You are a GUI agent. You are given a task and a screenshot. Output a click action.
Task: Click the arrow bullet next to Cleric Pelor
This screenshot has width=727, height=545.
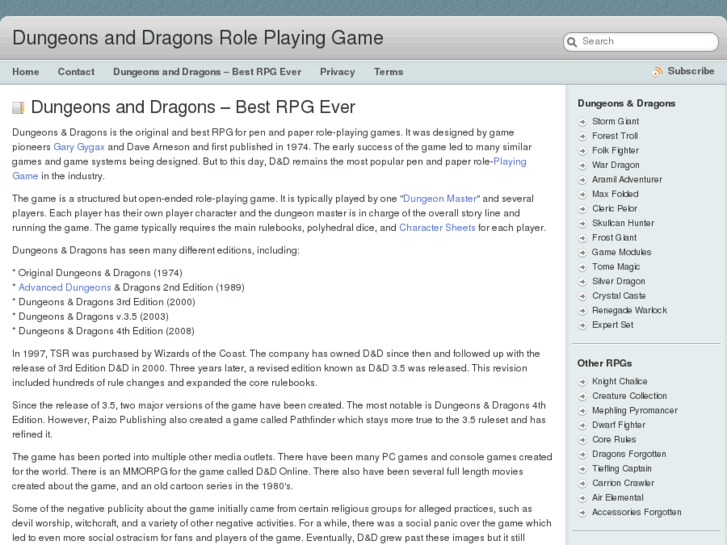tap(582, 209)
